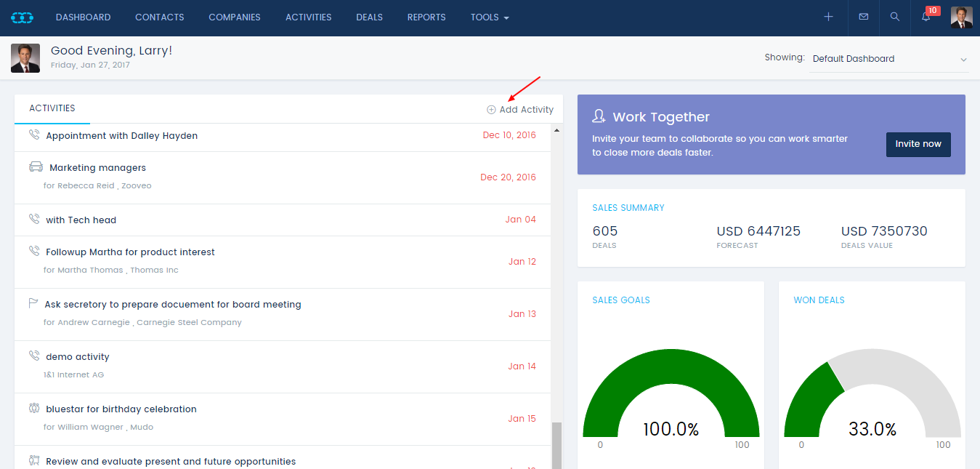Click the flag icon beside Ask secretory activity
The height and width of the screenshot is (469, 980).
(x=33, y=303)
